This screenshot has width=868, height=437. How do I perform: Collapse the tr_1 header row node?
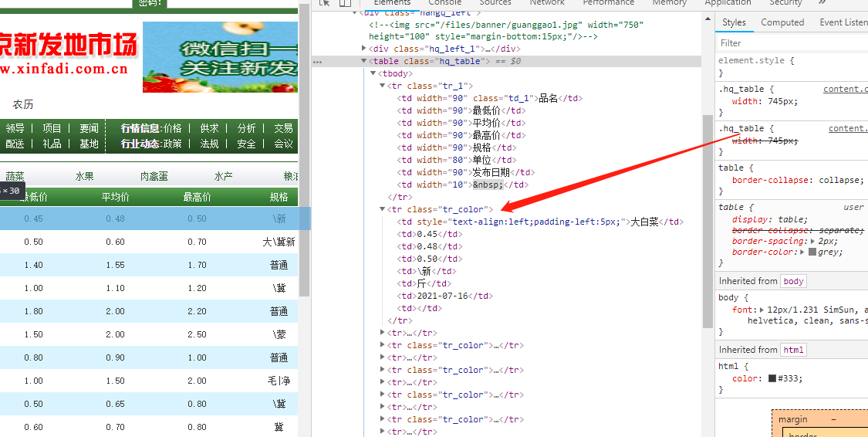tap(383, 86)
